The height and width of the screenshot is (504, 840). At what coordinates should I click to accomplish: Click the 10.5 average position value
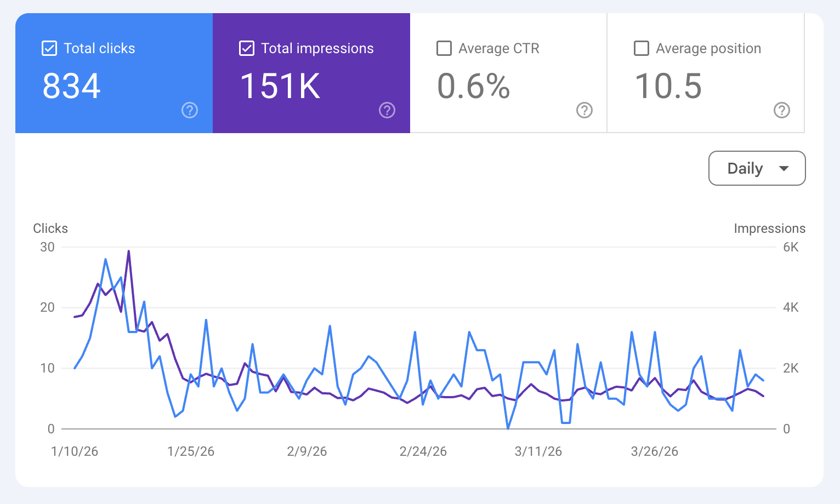pos(668,86)
